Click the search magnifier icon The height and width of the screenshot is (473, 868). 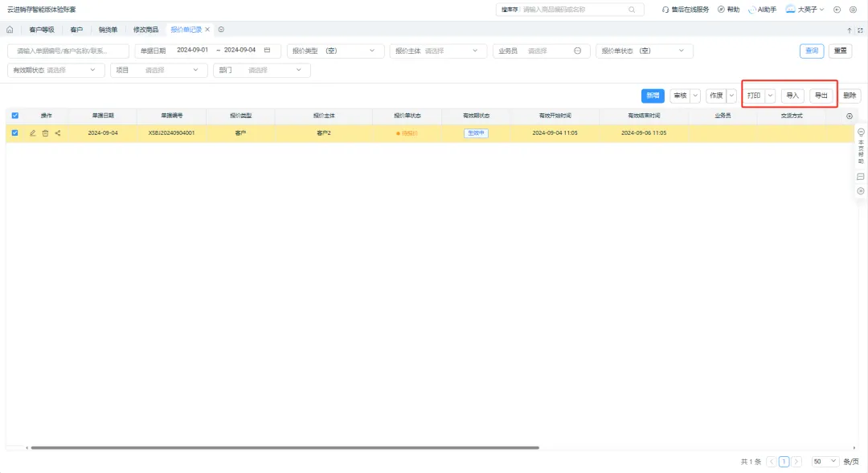pyautogui.click(x=632, y=10)
